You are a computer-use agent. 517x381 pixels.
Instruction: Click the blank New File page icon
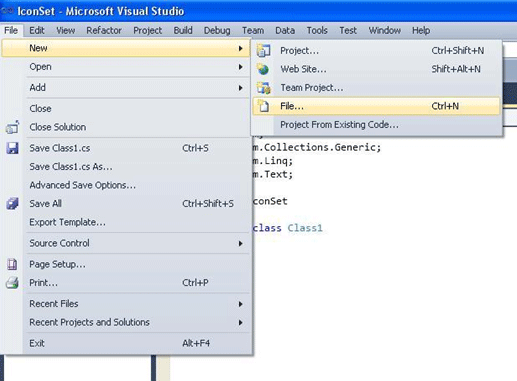(x=264, y=106)
